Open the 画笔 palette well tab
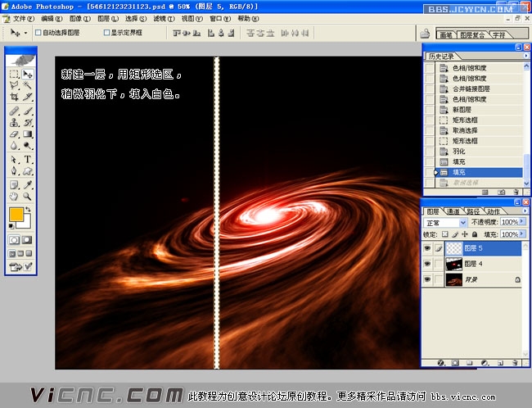The image size is (532, 408). click(x=446, y=34)
